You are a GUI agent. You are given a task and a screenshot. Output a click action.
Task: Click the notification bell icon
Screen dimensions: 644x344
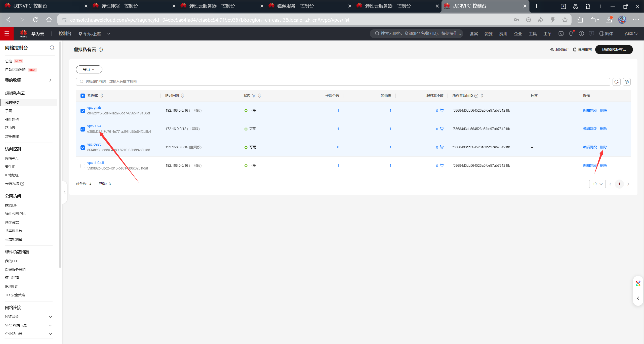[571, 33]
